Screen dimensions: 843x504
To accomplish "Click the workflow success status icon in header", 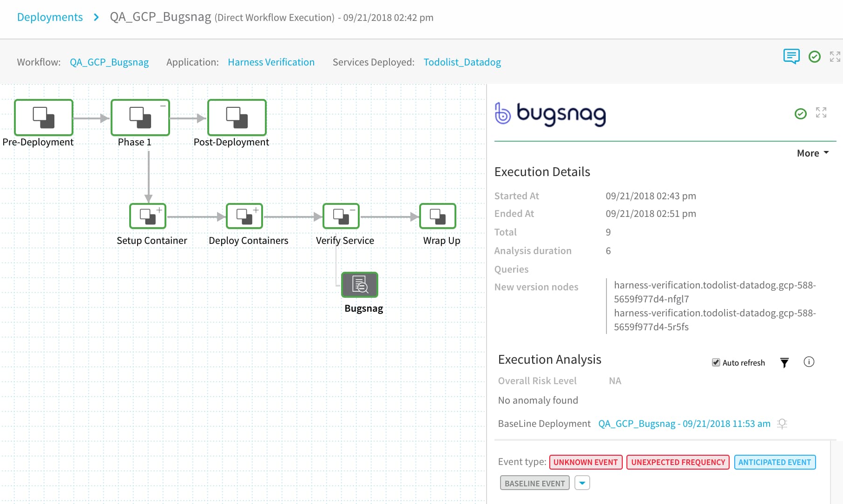I will (815, 57).
